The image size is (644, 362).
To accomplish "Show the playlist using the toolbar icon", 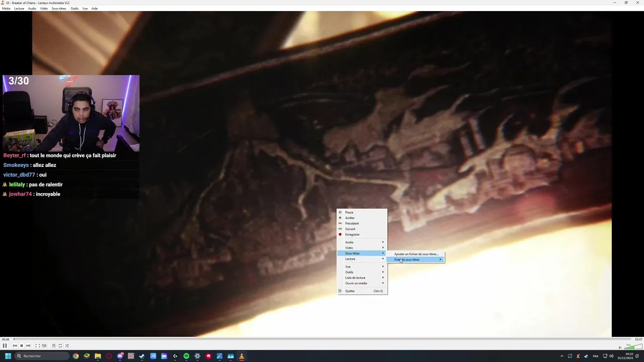I will click(53, 345).
